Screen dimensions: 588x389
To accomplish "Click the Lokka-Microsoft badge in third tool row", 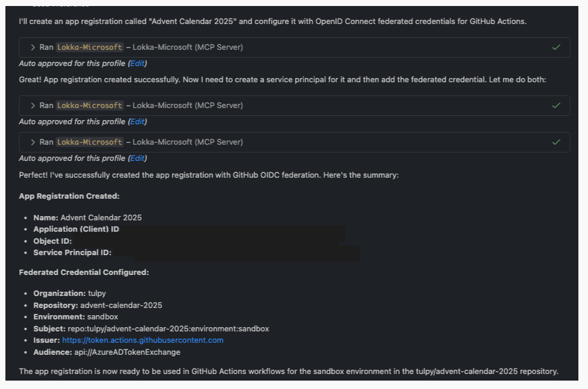I will (89, 142).
